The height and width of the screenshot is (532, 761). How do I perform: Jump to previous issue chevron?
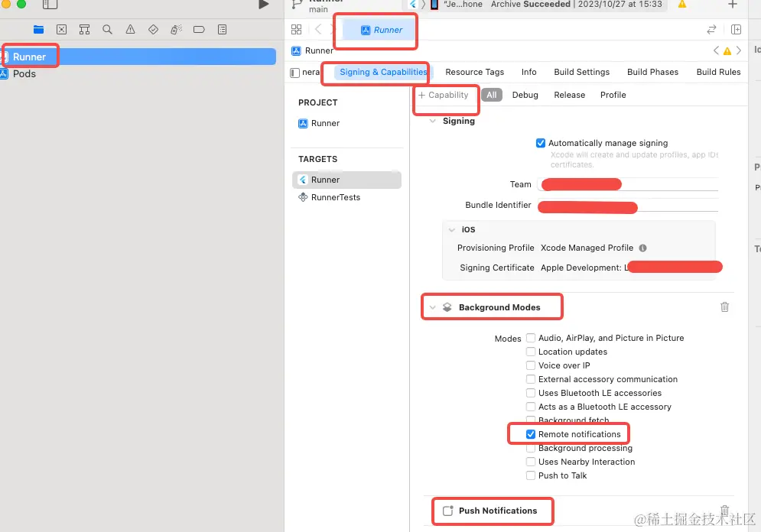[x=717, y=50]
